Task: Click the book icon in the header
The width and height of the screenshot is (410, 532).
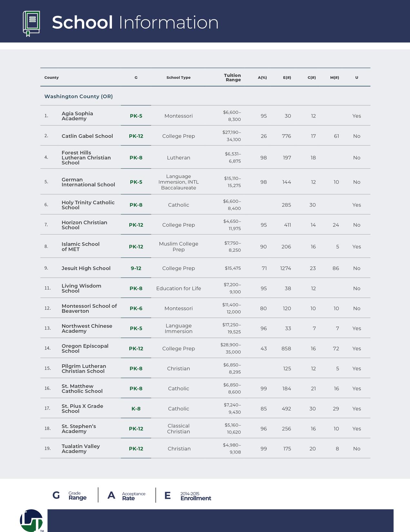Action: pos(31,23)
